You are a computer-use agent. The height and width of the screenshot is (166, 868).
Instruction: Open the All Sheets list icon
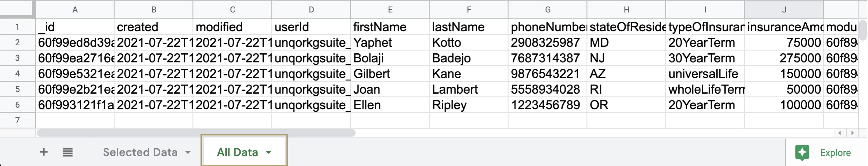pyautogui.click(x=68, y=152)
